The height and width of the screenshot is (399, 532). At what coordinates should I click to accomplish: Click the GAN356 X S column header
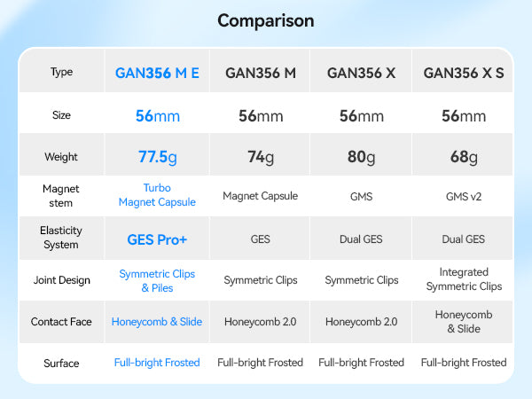464,73
